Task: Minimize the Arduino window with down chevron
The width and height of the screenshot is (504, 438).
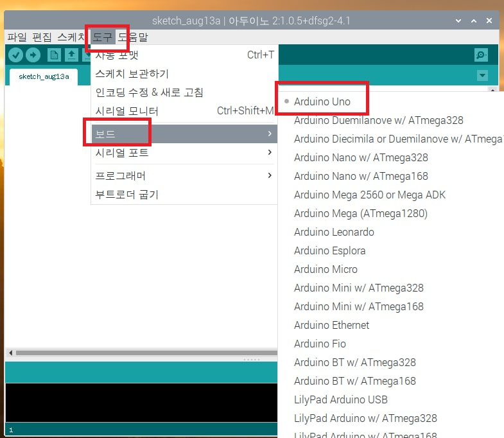Action: coord(458,21)
